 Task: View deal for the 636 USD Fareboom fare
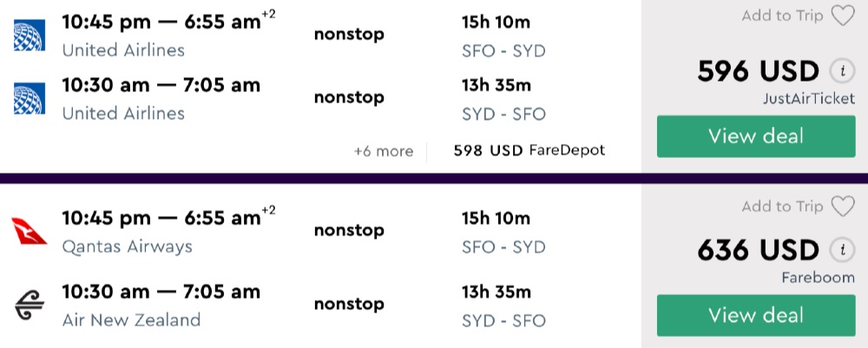click(x=756, y=315)
